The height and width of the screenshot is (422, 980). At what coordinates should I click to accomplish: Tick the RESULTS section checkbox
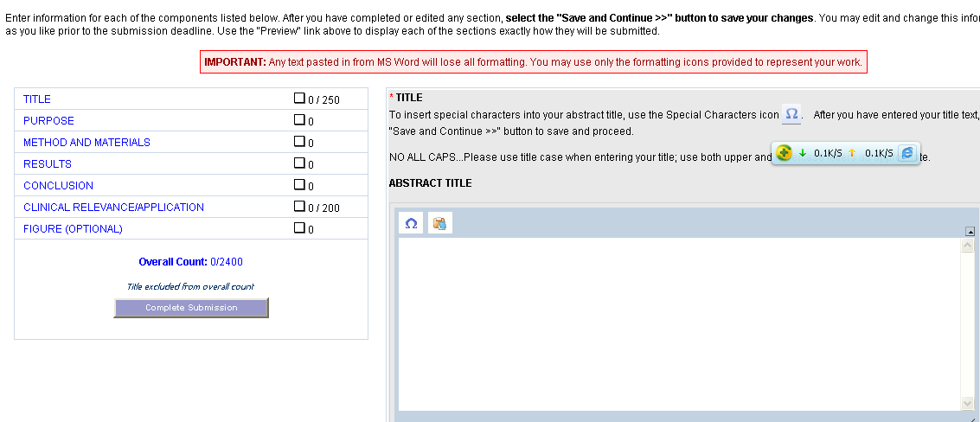pyautogui.click(x=299, y=163)
